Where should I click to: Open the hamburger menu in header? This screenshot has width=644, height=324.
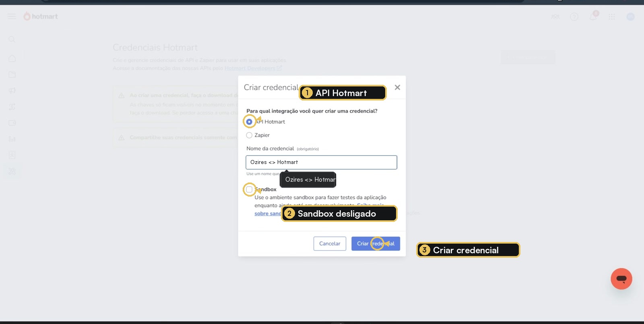12,16
